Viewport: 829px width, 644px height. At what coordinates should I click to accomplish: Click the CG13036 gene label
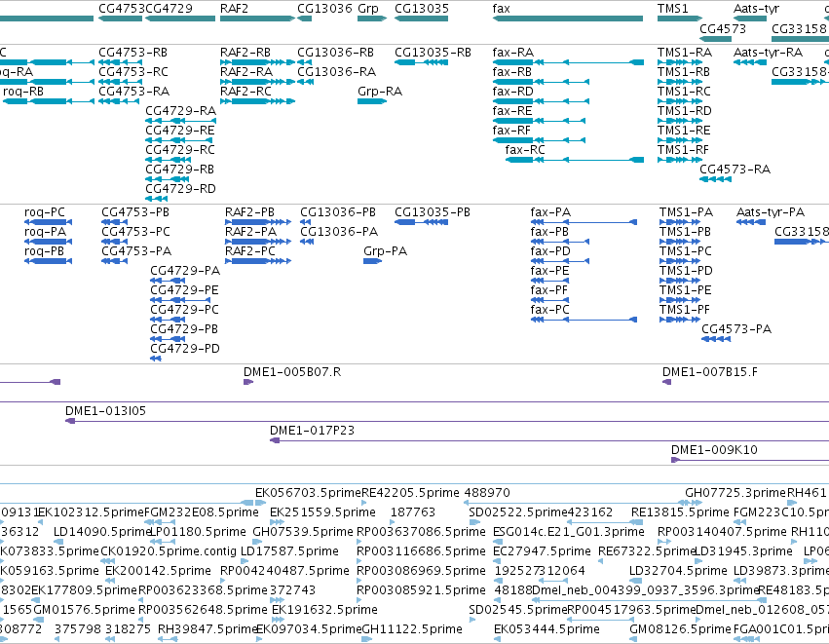[324, 9]
